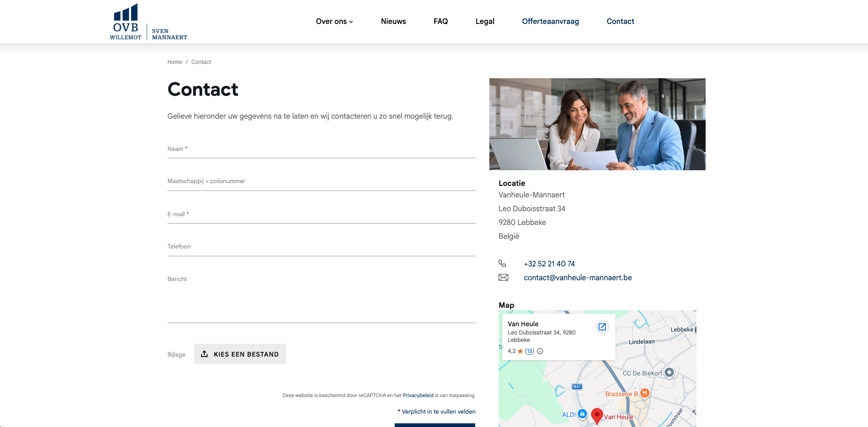
Task: Click the red Van Heule location pin
Action: pyautogui.click(x=597, y=415)
